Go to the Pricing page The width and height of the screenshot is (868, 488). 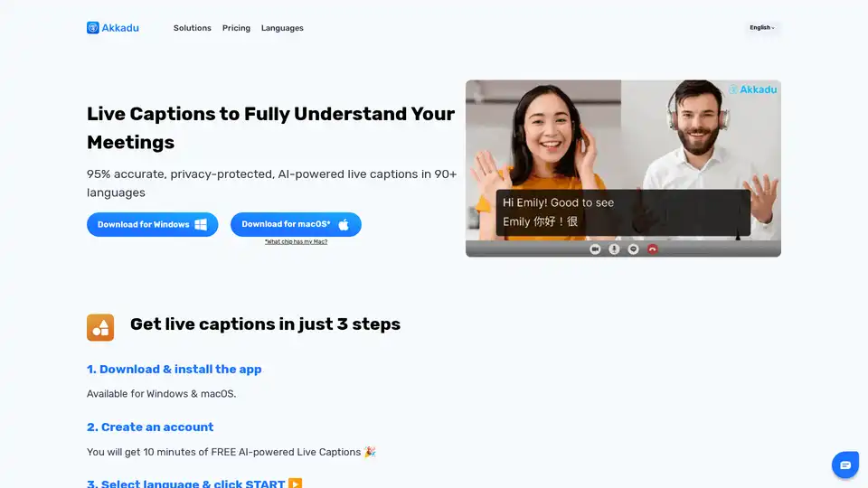[236, 28]
